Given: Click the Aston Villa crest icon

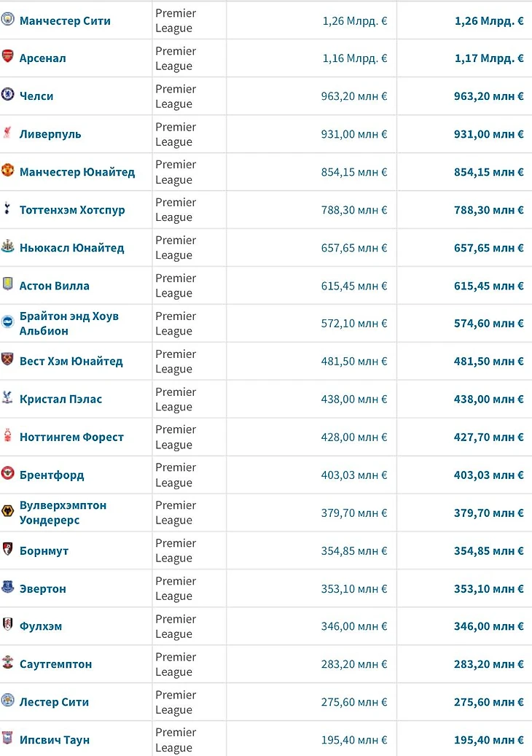Looking at the screenshot, I should [7, 284].
